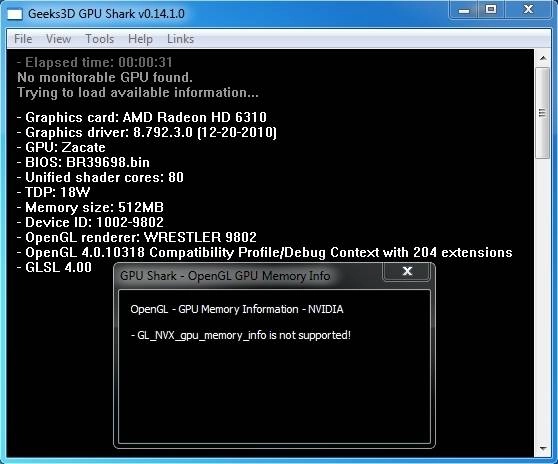Image resolution: width=558 pixels, height=464 pixels.
Task: Click the scrollbar up arrow
Action: click(543, 58)
